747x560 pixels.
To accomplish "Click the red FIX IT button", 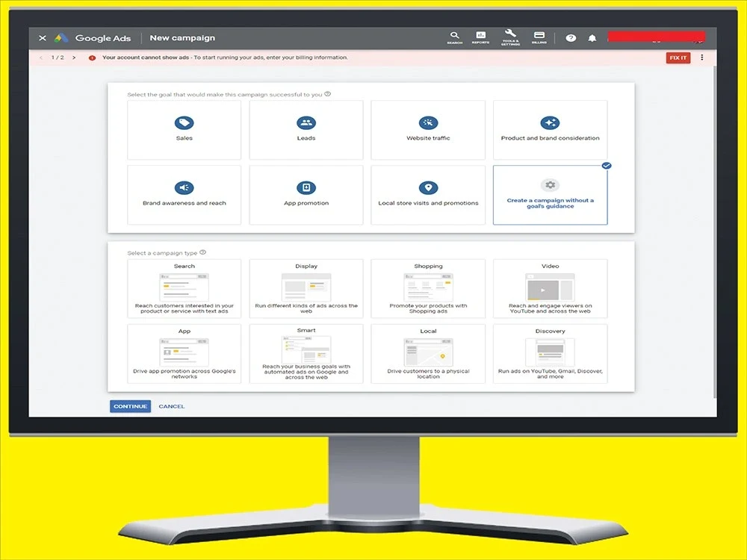I will pos(678,57).
